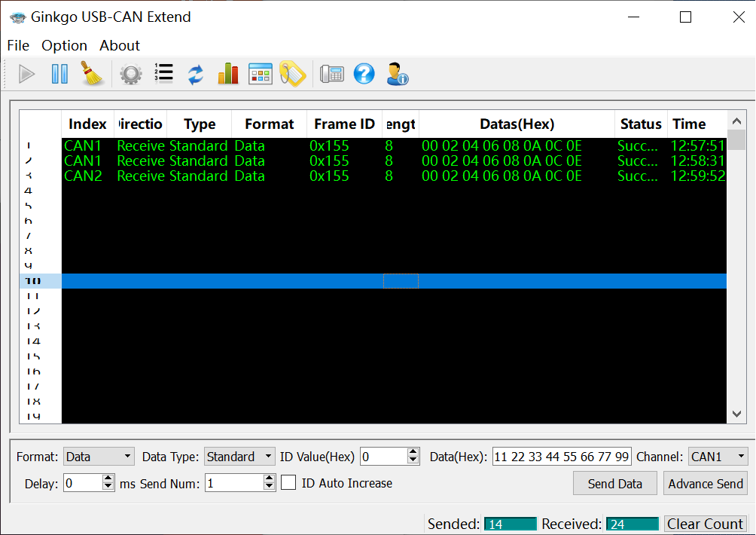The image size is (756, 535).
Task: Click the Delay stepper up arrow
Action: click(108, 478)
